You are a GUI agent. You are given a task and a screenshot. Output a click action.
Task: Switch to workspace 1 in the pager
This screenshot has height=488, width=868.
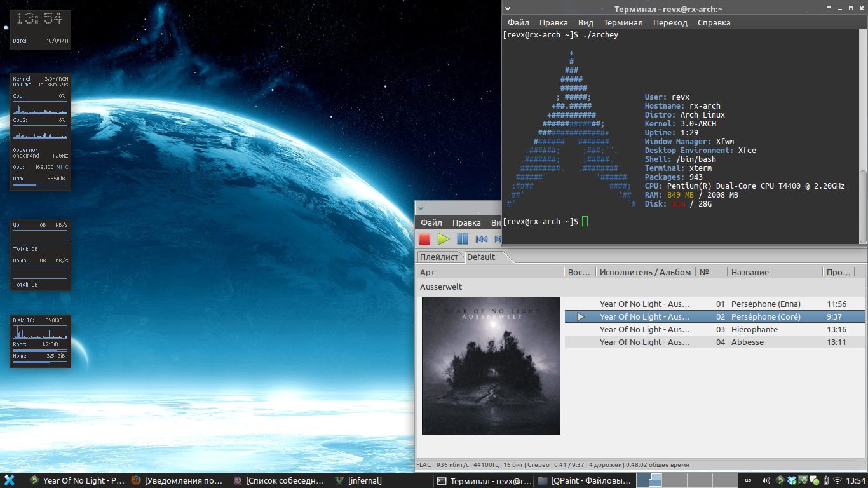point(649,480)
